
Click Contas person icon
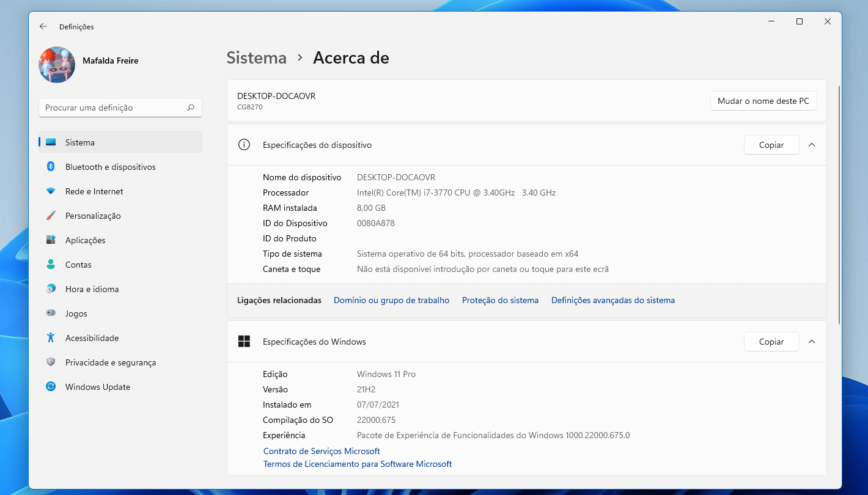pyautogui.click(x=51, y=265)
